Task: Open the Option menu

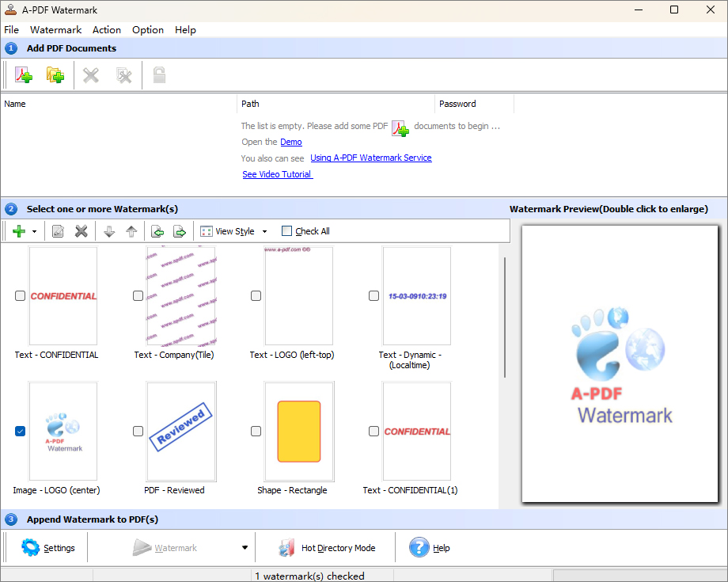Action: tap(148, 30)
